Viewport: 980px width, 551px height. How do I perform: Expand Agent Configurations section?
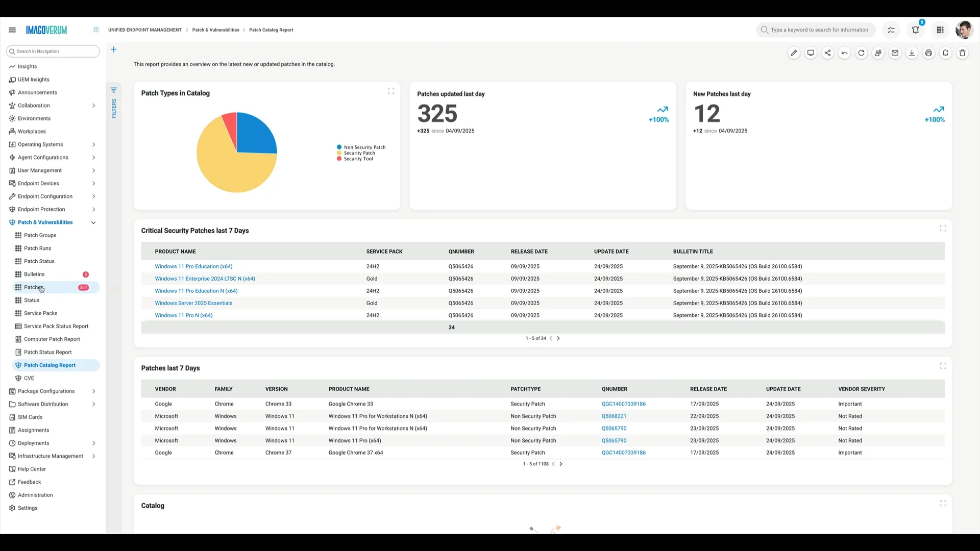pyautogui.click(x=93, y=158)
